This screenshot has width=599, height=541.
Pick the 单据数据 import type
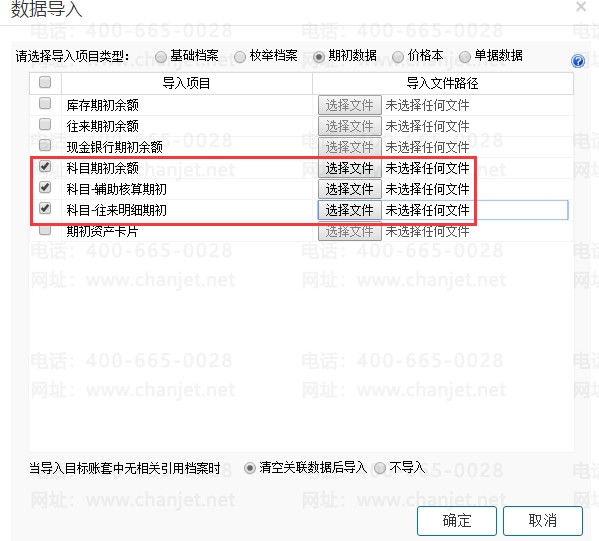465,57
